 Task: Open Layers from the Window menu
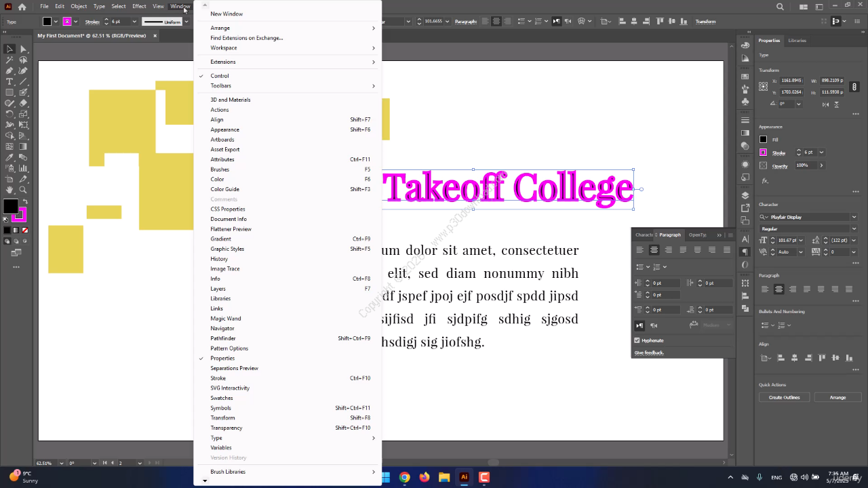click(x=218, y=289)
